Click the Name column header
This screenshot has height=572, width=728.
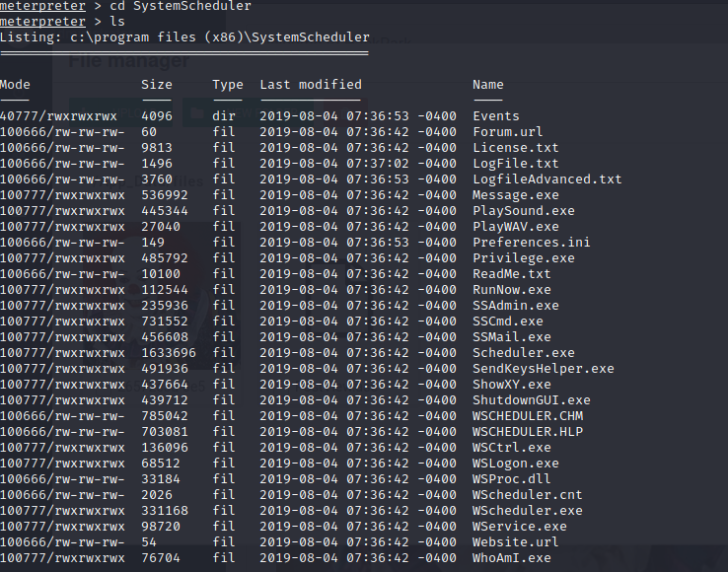coord(488,85)
